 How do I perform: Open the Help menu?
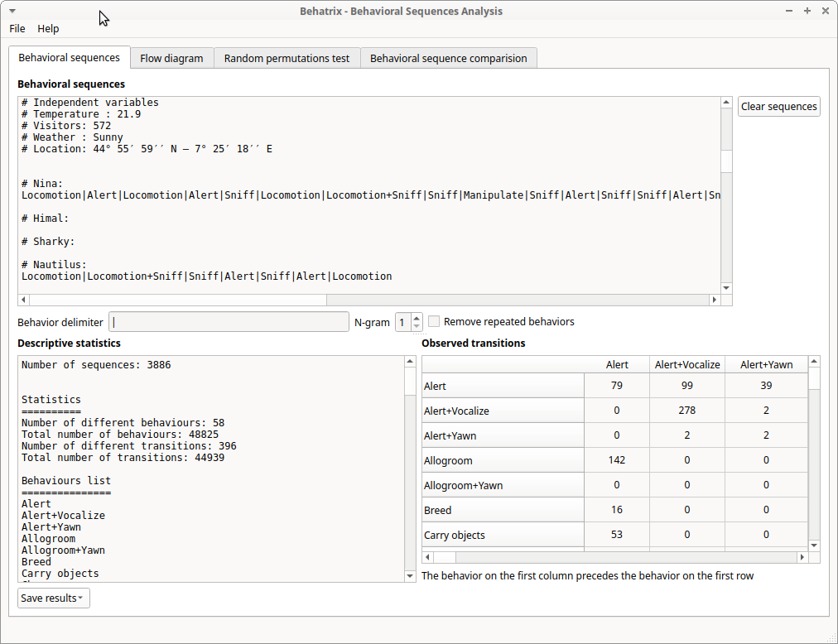pos(48,29)
